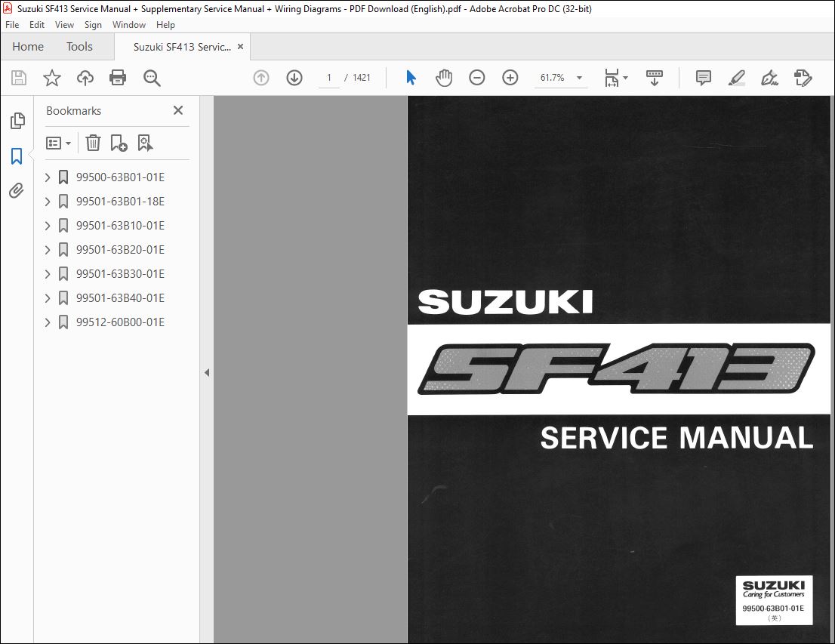
Task: Open the Edit menu
Action: click(x=37, y=24)
